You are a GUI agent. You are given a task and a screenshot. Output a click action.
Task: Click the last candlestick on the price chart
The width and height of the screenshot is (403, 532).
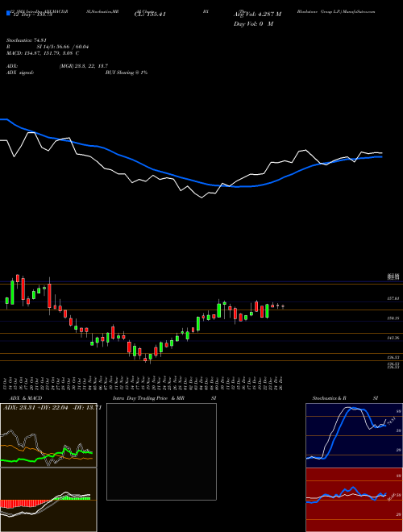coord(283,307)
